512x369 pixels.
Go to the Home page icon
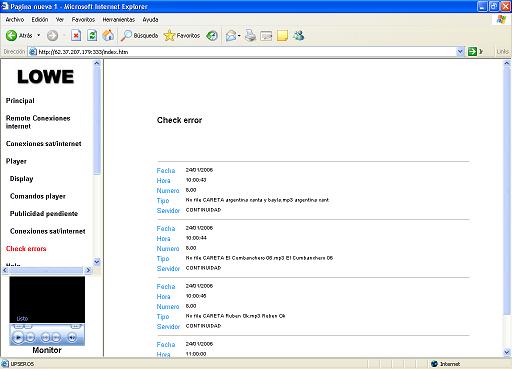pyautogui.click(x=108, y=35)
